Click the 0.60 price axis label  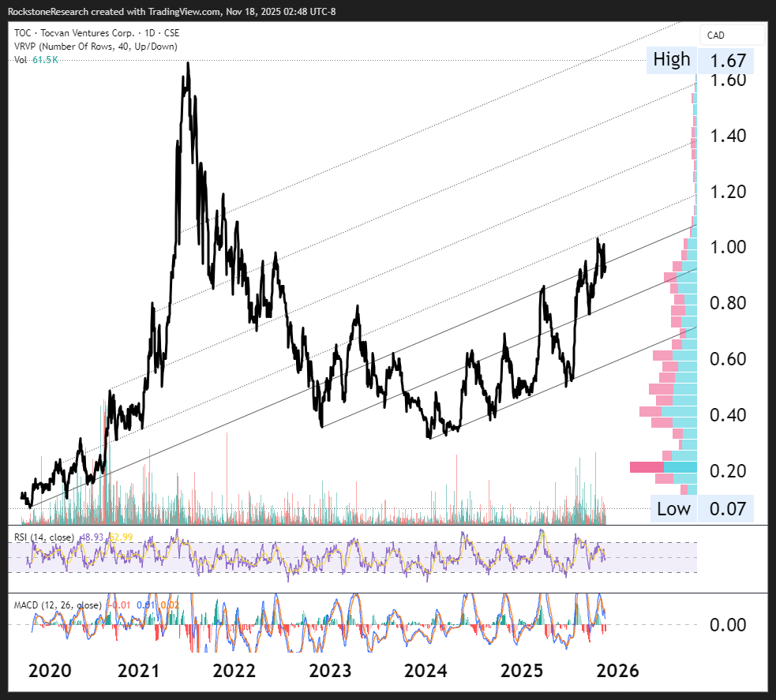(727, 360)
